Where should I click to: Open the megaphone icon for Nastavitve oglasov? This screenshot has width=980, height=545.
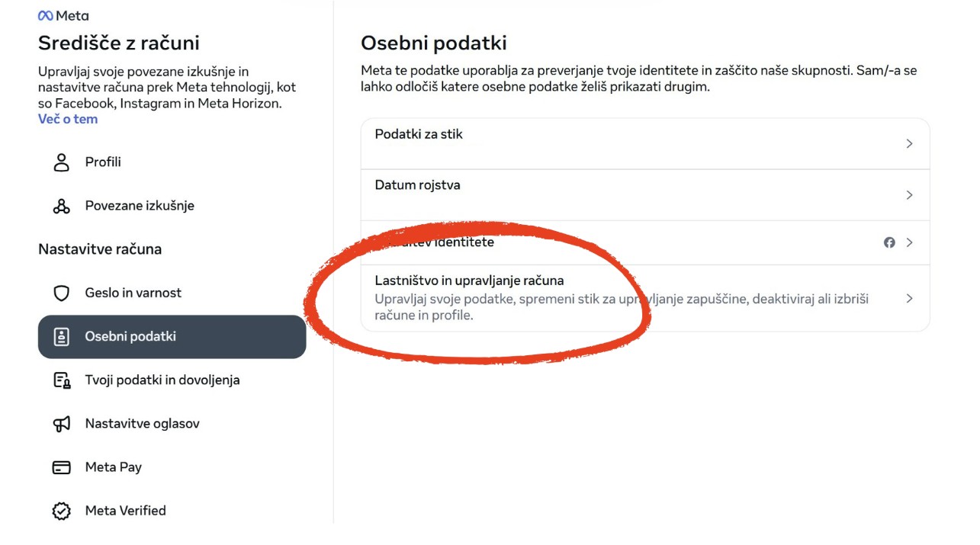click(x=61, y=424)
